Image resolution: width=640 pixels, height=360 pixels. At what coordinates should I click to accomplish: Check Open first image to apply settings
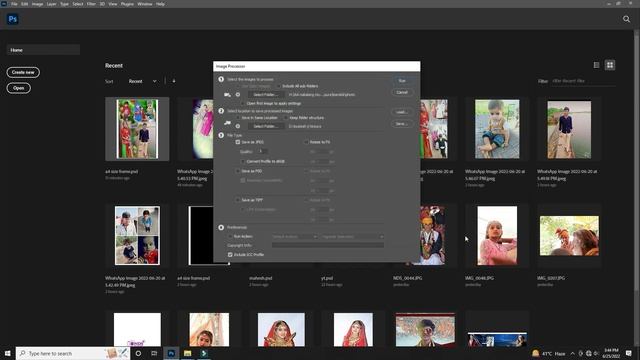coord(243,104)
